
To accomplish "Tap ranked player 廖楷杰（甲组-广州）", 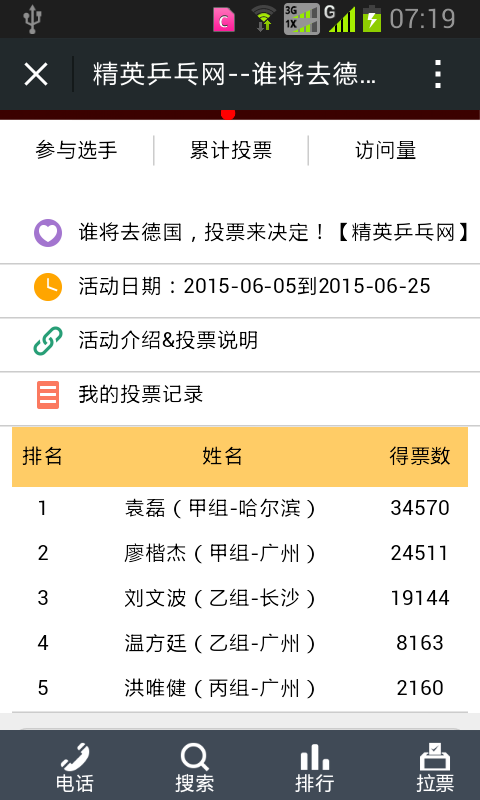I will click(x=221, y=553).
